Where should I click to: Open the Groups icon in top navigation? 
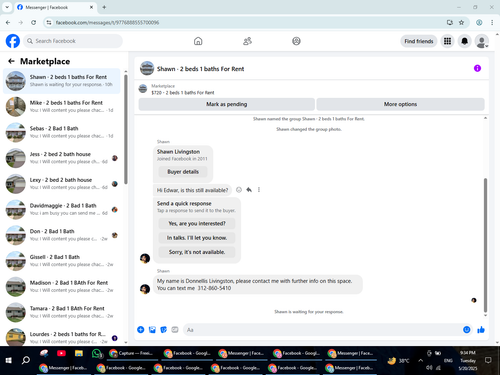click(296, 41)
